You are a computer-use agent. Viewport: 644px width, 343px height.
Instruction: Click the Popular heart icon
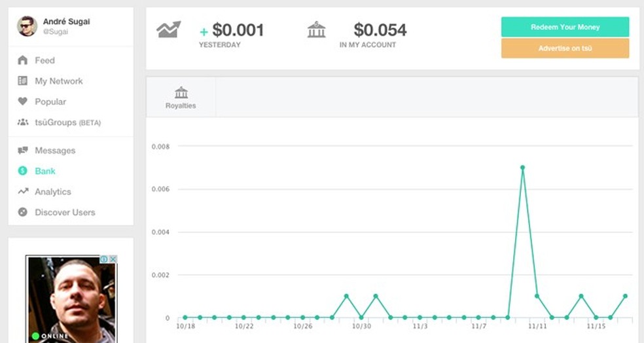tap(22, 101)
